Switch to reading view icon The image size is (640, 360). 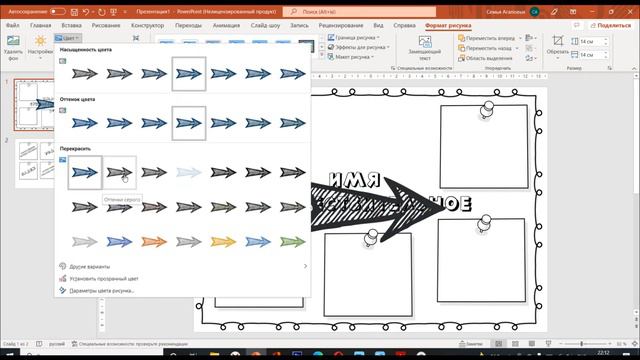[x=531, y=344]
